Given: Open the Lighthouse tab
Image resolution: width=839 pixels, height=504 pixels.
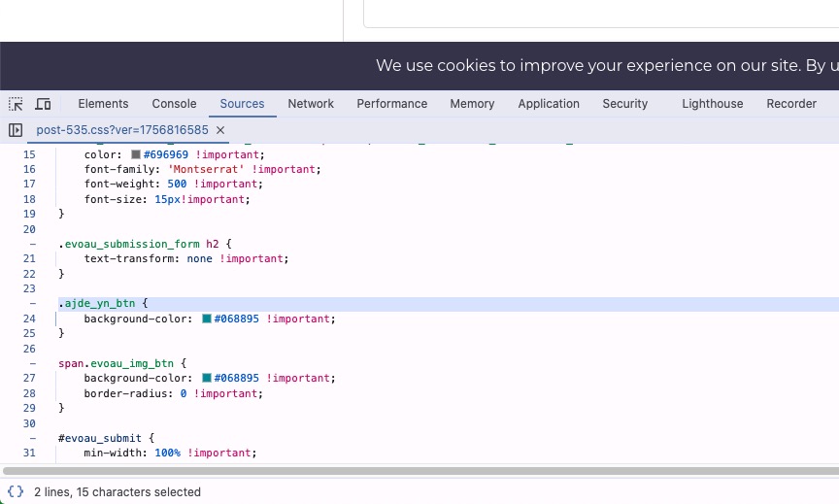Looking at the screenshot, I should pyautogui.click(x=712, y=104).
